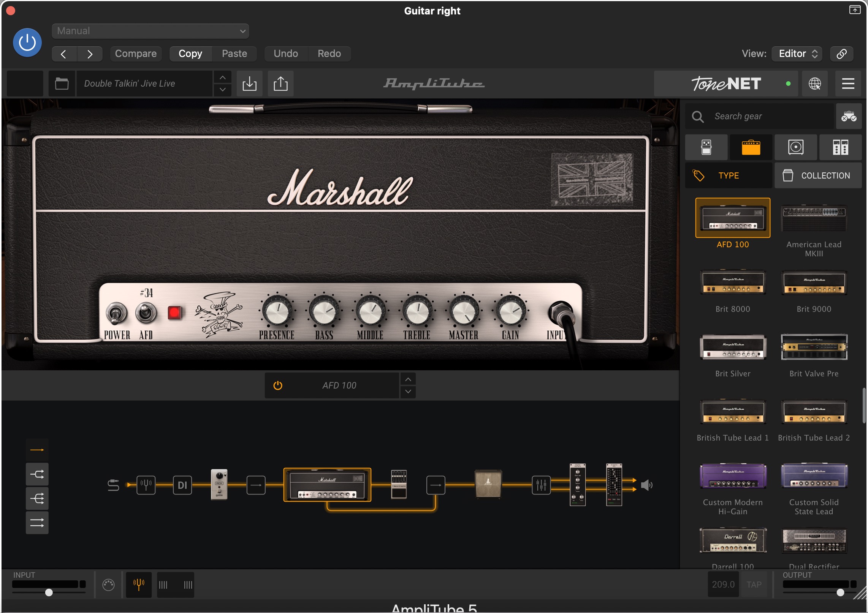868x613 pixels.
Task: Select the cabinet block in the chain
Action: pyautogui.click(x=488, y=484)
